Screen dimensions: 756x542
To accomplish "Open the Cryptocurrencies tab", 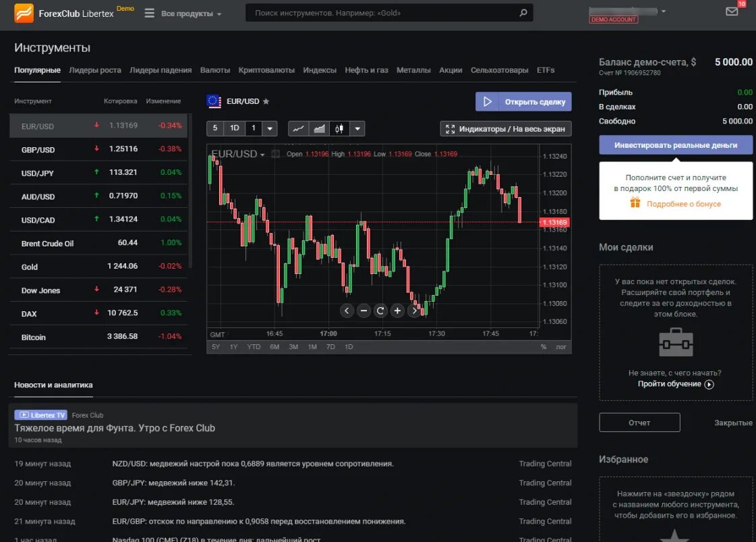I will [x=266, y=70].
